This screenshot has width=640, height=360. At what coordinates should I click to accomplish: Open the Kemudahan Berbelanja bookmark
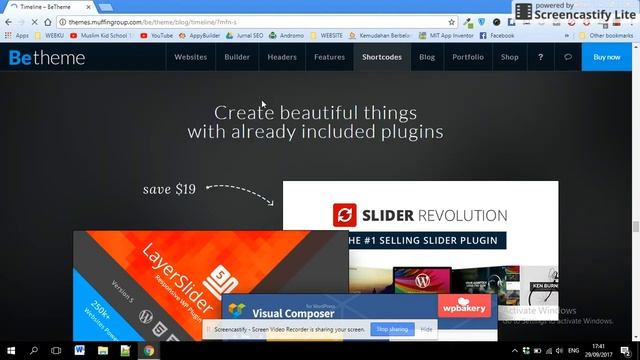(x=379, y=36)
